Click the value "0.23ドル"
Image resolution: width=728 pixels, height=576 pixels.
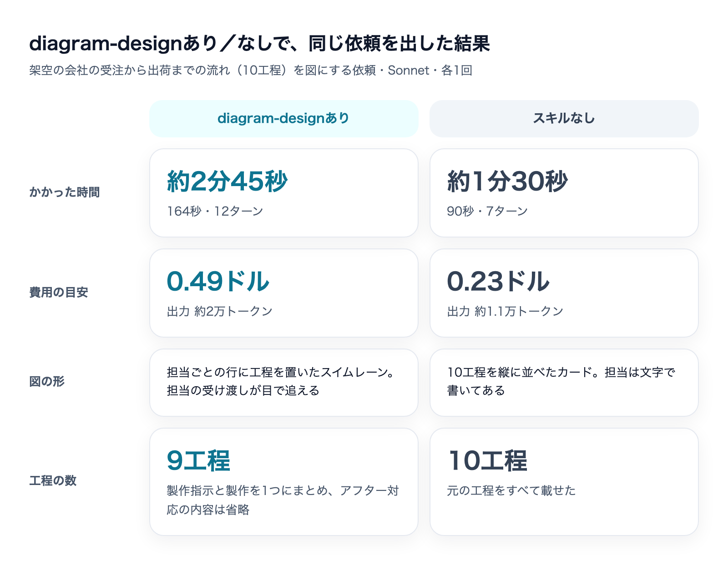click(498, 281)
